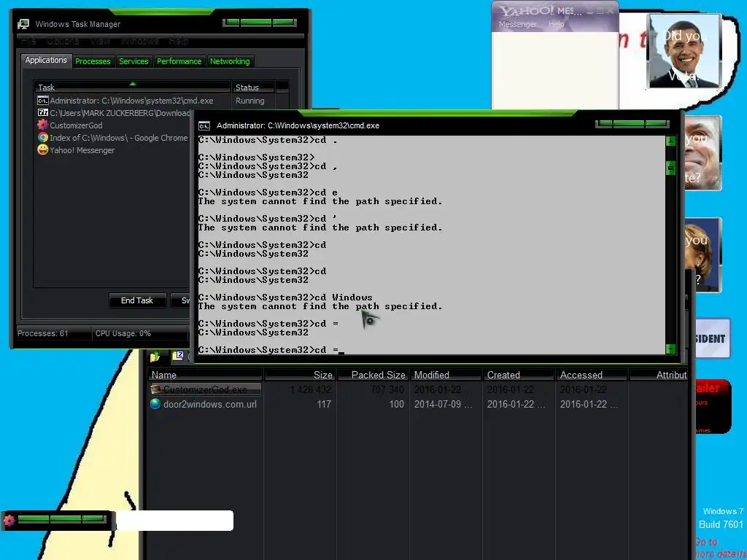
Task: Click the CustomizerGod gear icon in the task list
Action: point(43,125)
